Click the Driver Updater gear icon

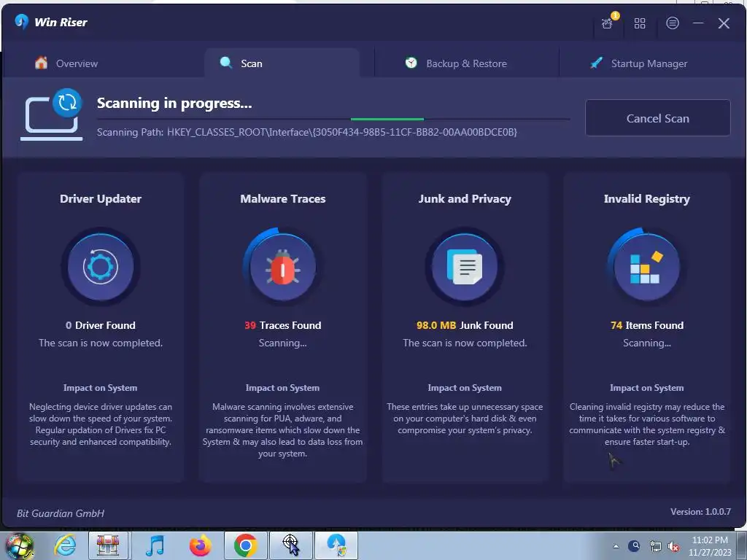pyautogui.click(x=101, y=267)
